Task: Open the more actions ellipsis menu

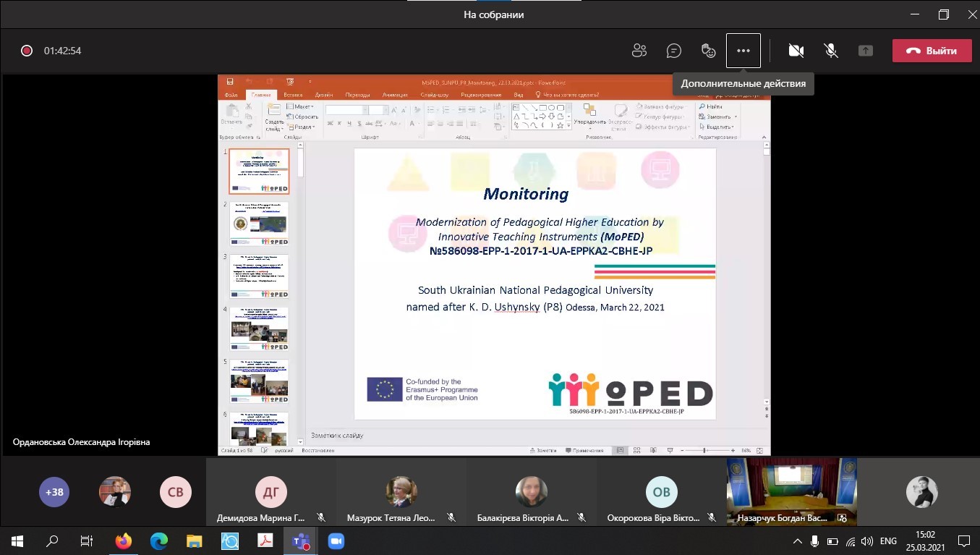Action: [x=743, y=51]
